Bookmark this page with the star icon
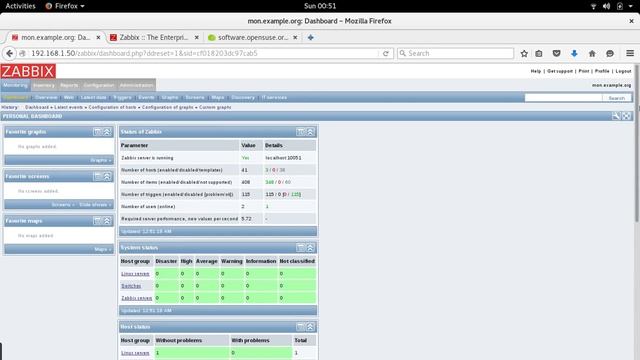 pyautogui.click(x=524, y=53)
